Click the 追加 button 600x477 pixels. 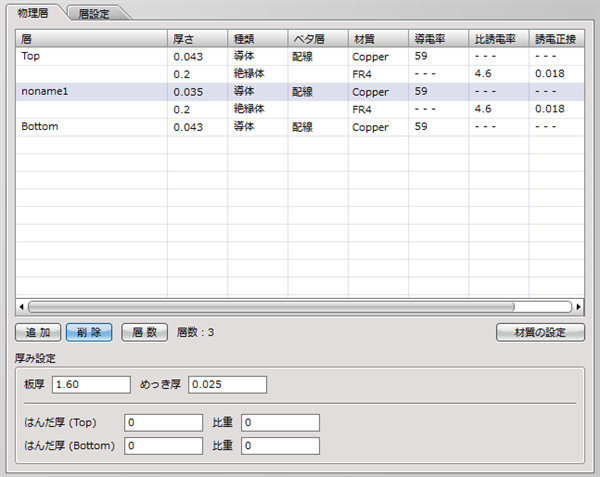[38, 332]
